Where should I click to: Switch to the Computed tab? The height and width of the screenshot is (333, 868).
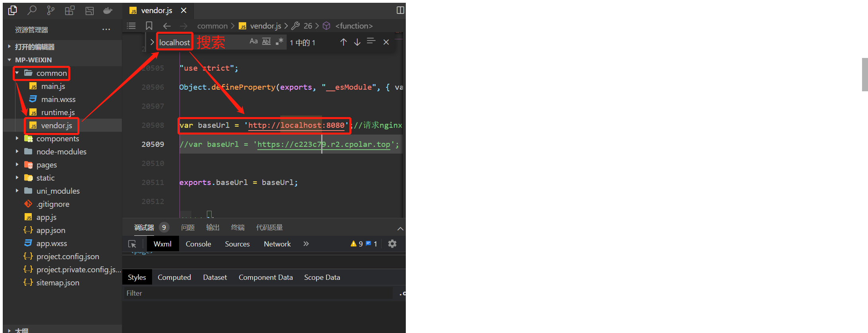tap(174, 277)
